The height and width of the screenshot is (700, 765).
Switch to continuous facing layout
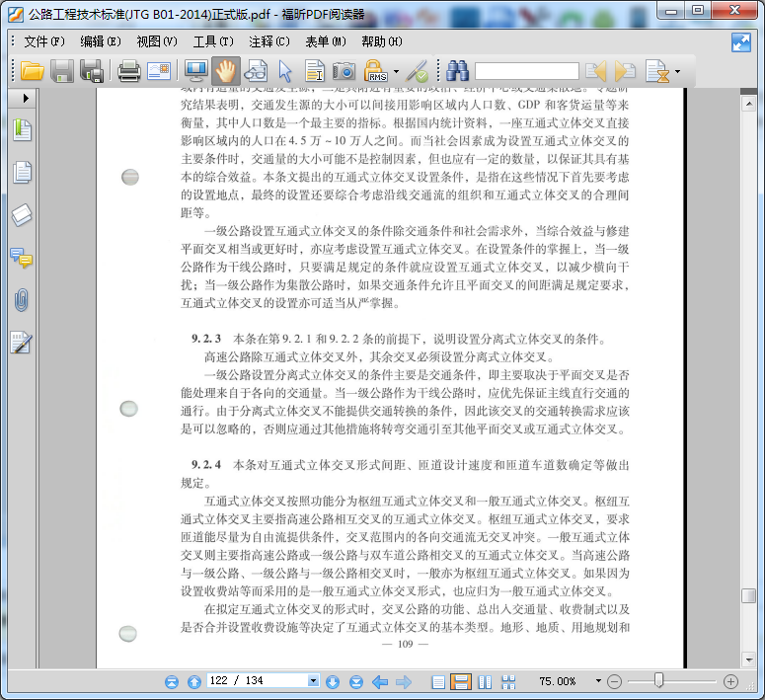click(508, 682)
